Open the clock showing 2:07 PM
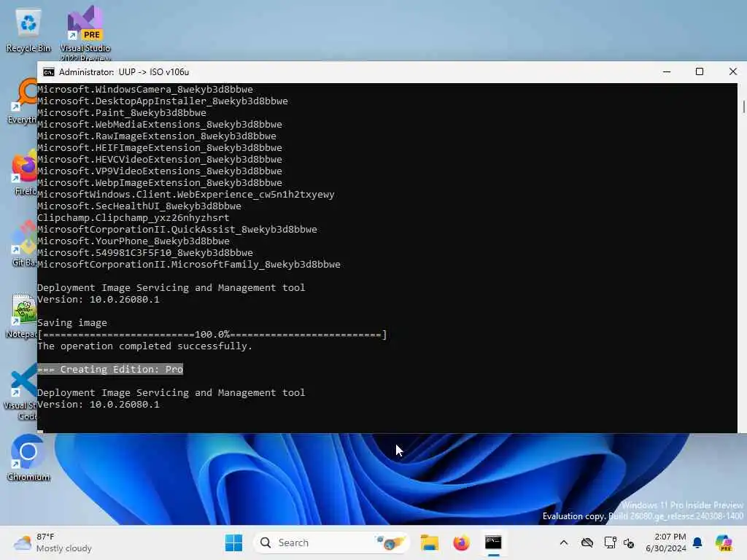 pyautogui.click(x=666, y=542)
